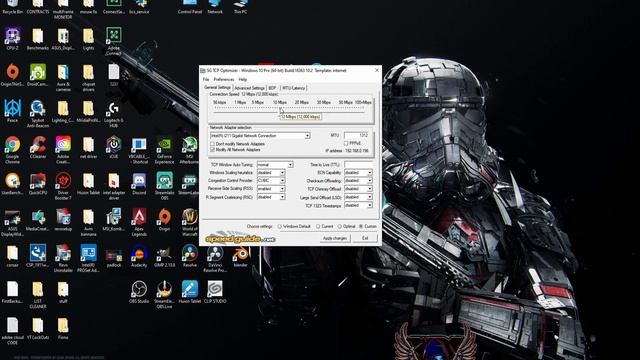Image resolution: width=640 pixels, height=360 pixels.
Task: Switch to the Advanced Settings tab
Action: click(249, 88)
